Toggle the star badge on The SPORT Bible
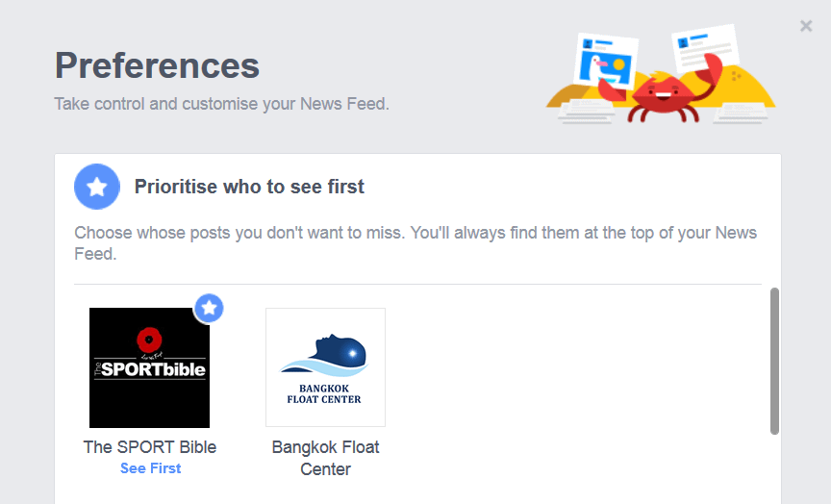 point(210,309)
